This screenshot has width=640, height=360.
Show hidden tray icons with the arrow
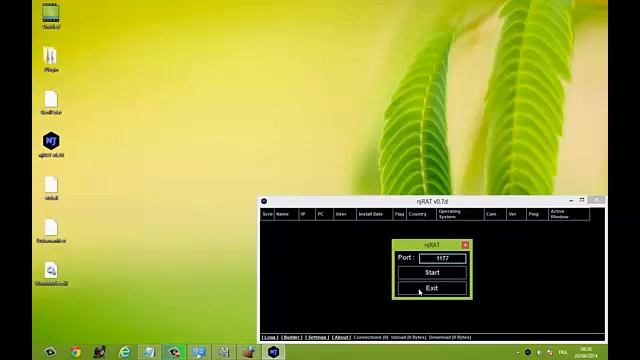(518, 352)
